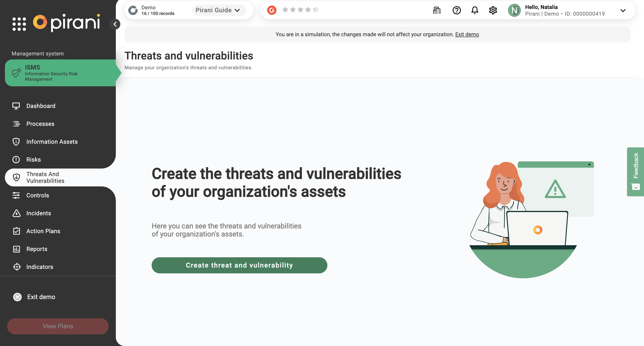Viewport: 644px width, 346px height.
Task: Open the Feedback side tab
Action: coord(635,172)
